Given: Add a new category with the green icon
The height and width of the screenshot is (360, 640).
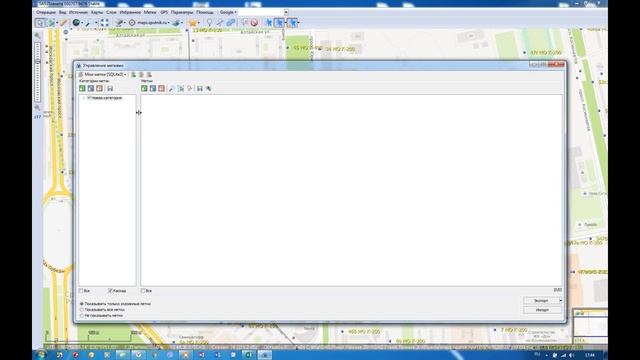Looking at the screenshot, I should 82,88.
